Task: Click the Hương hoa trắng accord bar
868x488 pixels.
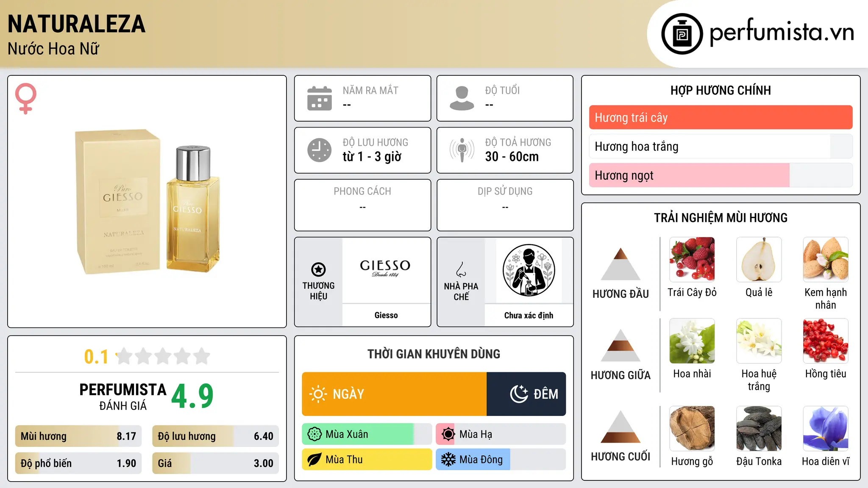Action: coord(721,146)
